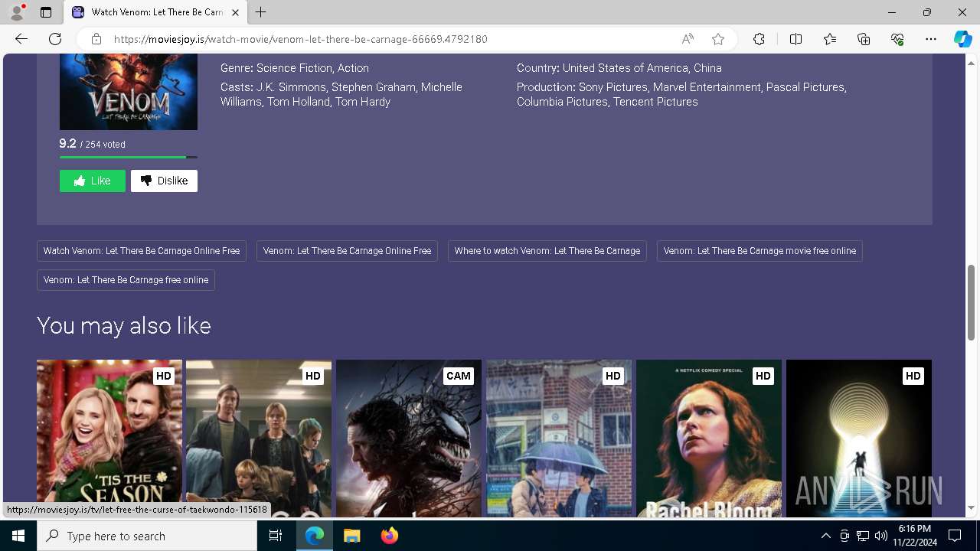Screen dimensions: 980x551
Task: Toggle the split screen icon
Action: [795, 39]
